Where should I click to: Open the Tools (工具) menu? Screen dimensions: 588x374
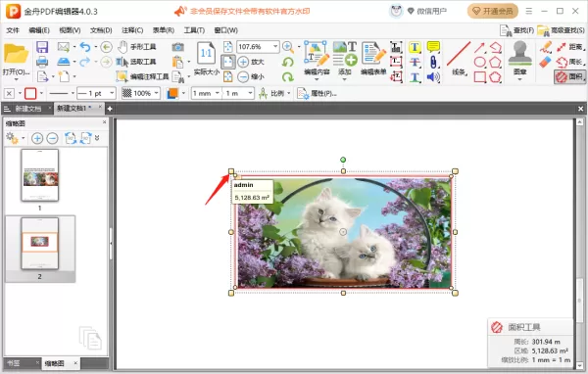coord(194,30)
